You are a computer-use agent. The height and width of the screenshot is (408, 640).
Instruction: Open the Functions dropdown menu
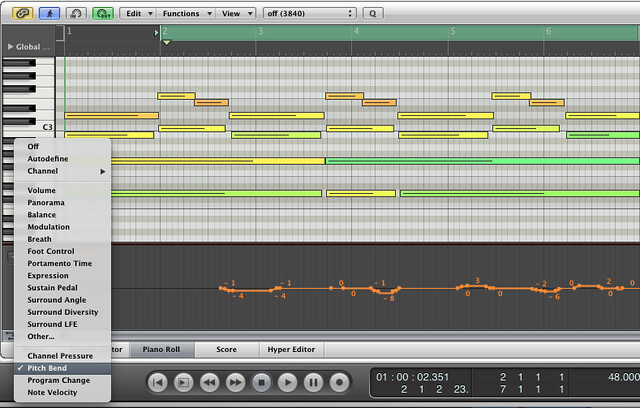click(x=186, y=14)
